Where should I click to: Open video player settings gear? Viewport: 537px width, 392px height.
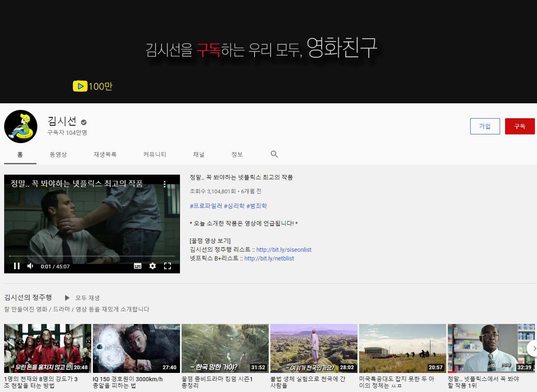pyautogui.click(x=153, y=266)
